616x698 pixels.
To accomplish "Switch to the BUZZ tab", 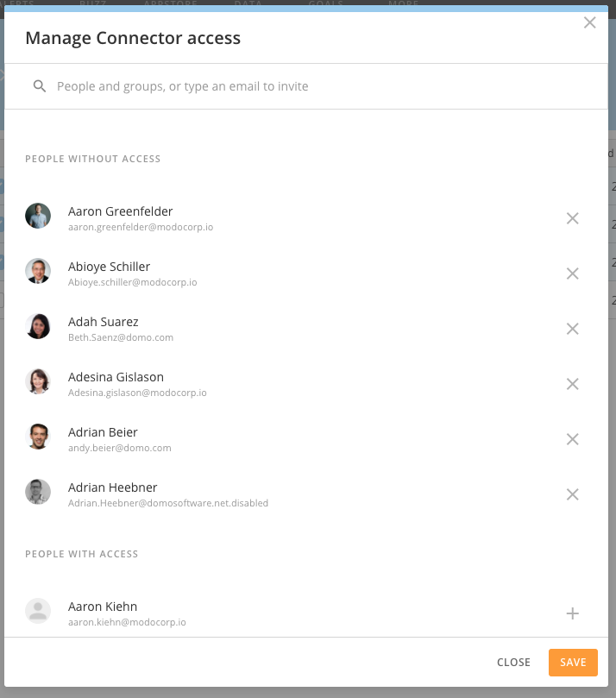I will tap(92, 3).
